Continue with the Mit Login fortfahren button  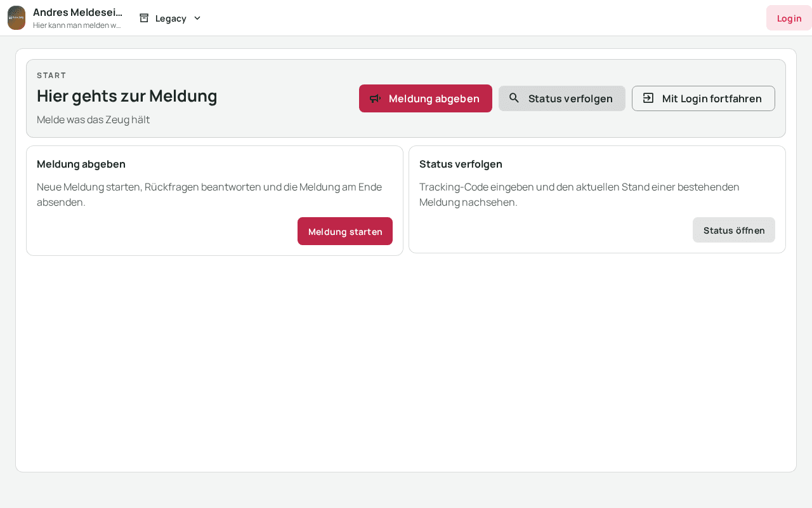(x=704, y=98)
